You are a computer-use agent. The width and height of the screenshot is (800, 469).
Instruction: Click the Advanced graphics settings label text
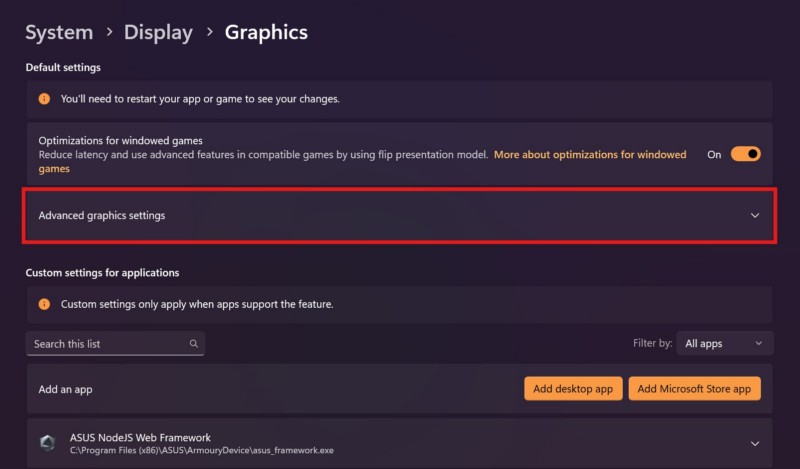pos(102,215)
